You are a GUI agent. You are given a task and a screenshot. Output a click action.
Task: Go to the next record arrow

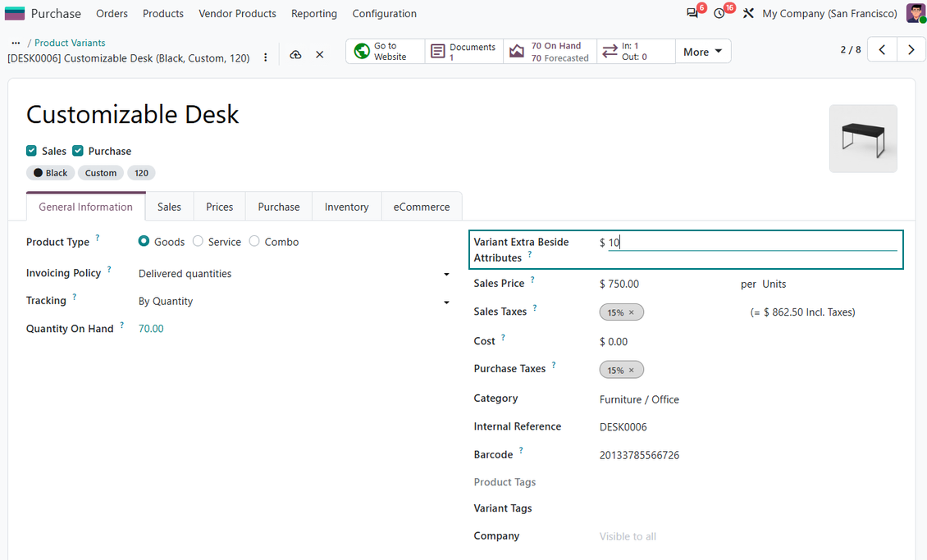point(911,50)
